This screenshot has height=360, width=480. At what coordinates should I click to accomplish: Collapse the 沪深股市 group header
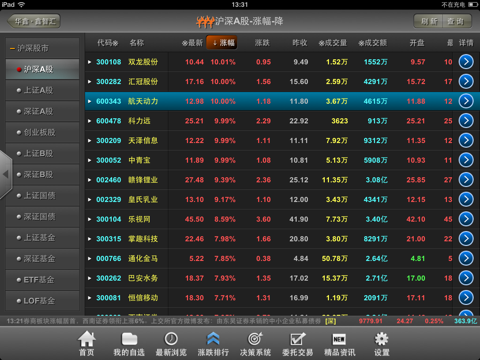[x=42, y=48]
